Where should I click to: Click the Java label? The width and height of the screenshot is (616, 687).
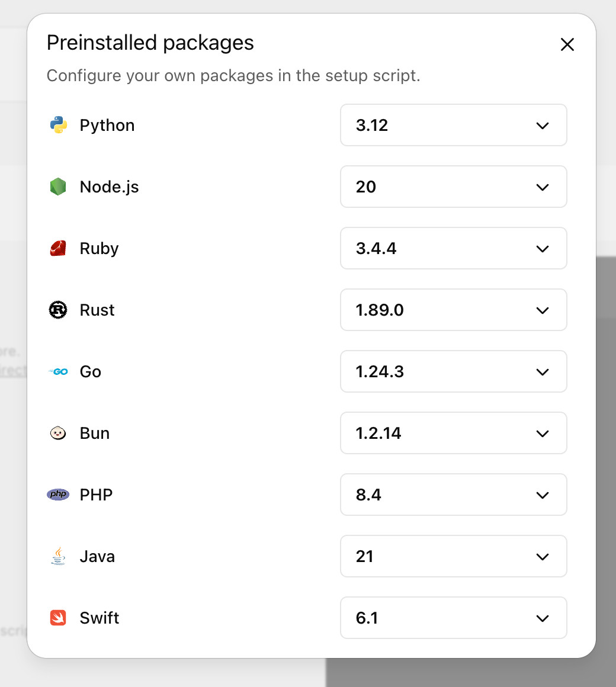(97, 557)
